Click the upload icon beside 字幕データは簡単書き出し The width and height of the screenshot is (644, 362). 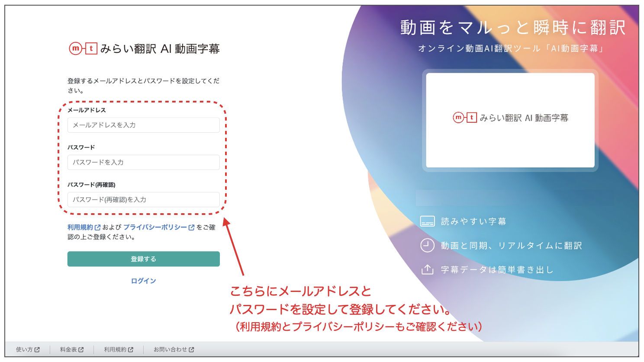pyautogui.click(x=427, y=269)
